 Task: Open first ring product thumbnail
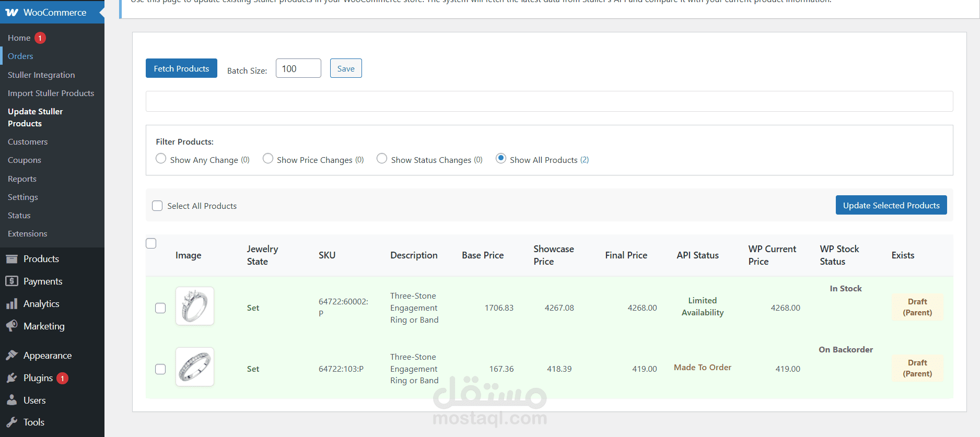(195, 306)
